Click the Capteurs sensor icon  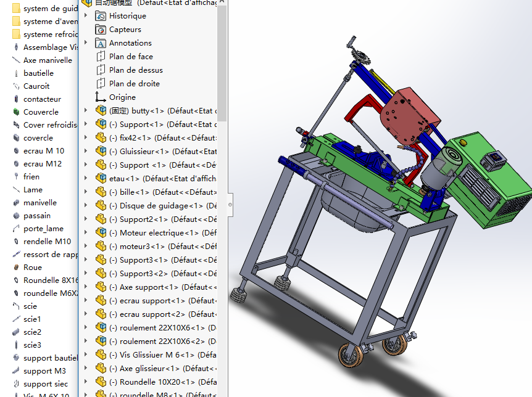pos(101,30)
